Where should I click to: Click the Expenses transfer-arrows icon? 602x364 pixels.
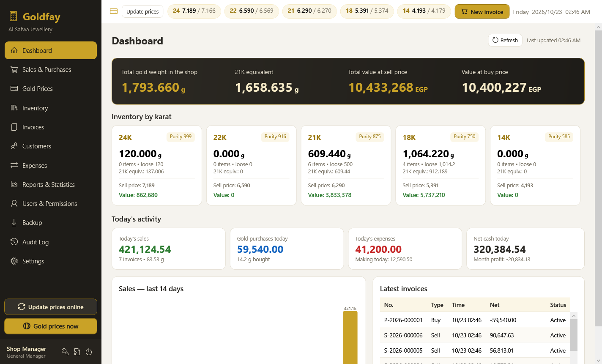point(14,165)
